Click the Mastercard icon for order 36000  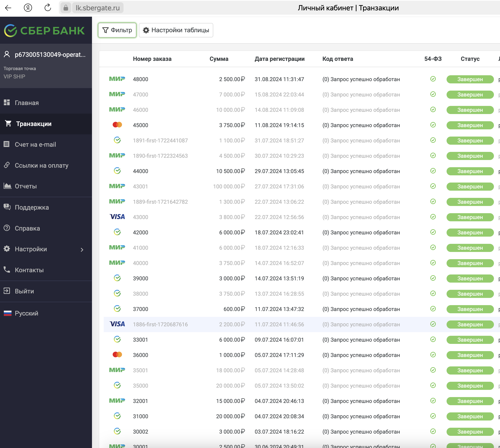click(117, 355)
